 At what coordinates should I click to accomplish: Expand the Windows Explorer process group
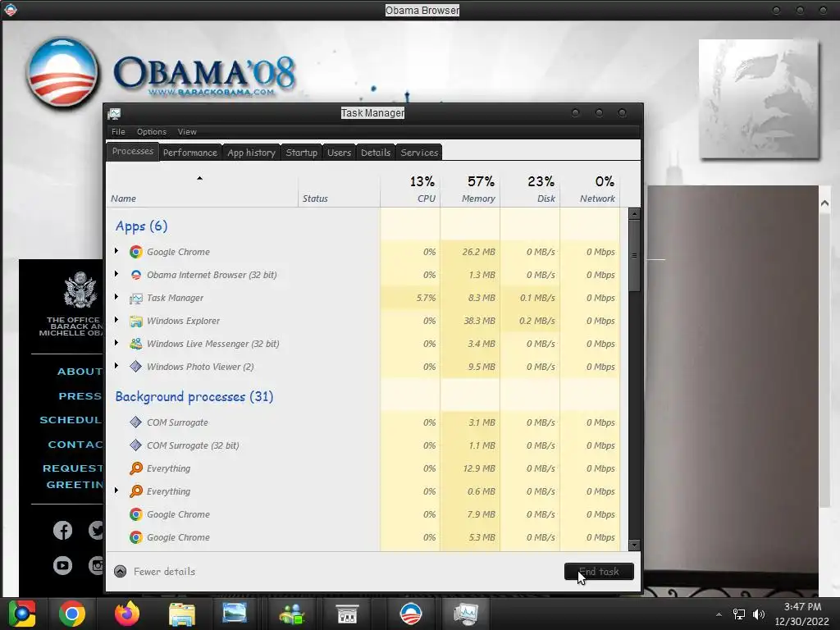click(x=116, y=320)
